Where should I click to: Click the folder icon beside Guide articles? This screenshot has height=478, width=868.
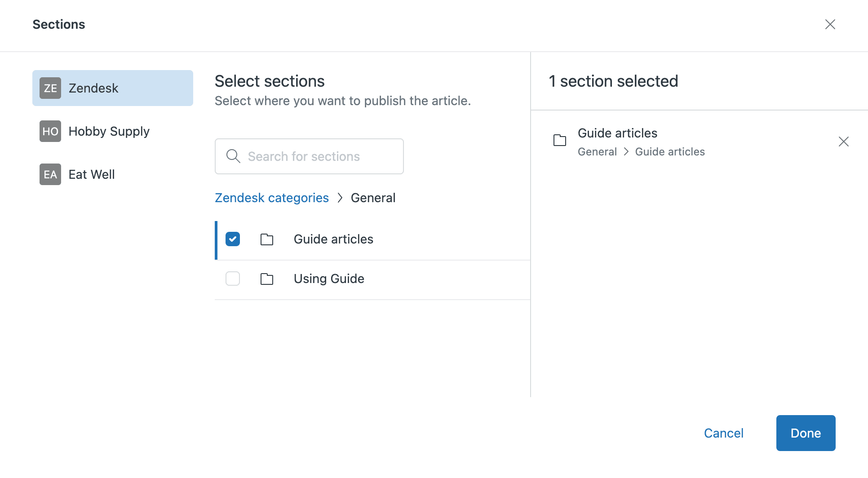point(267,239)
